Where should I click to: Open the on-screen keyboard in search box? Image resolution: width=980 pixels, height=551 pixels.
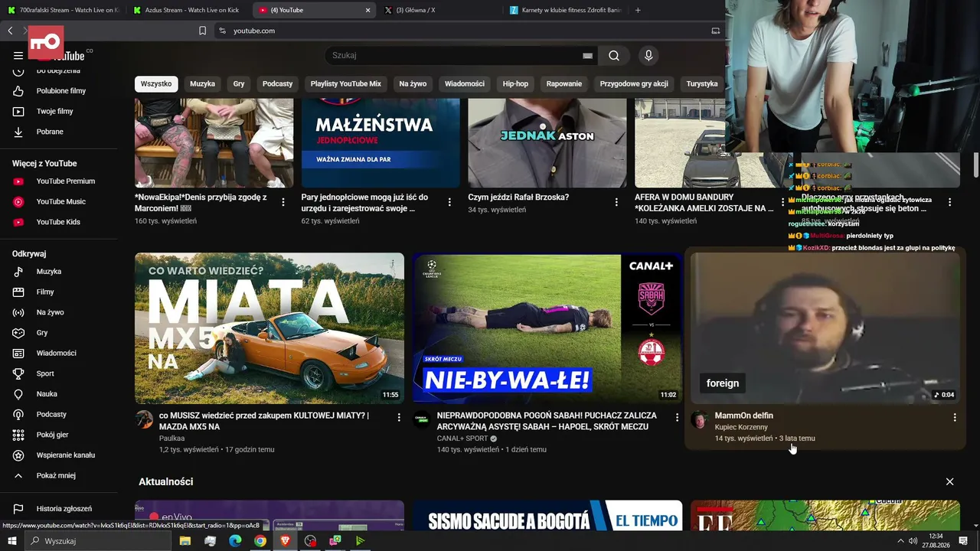587,55
